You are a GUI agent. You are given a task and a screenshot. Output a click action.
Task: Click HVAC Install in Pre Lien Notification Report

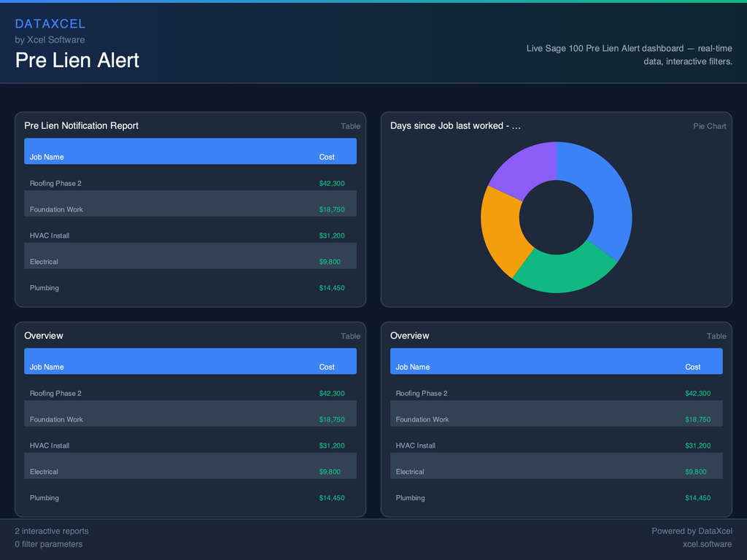50,236
